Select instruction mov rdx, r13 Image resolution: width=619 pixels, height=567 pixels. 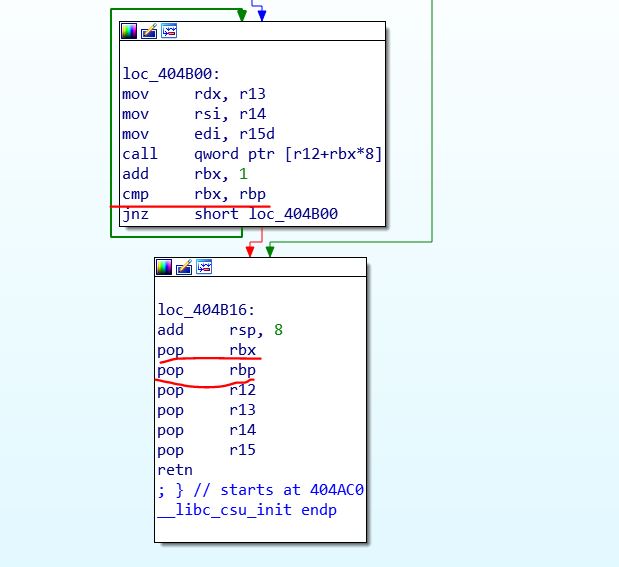tap(194, 94)
